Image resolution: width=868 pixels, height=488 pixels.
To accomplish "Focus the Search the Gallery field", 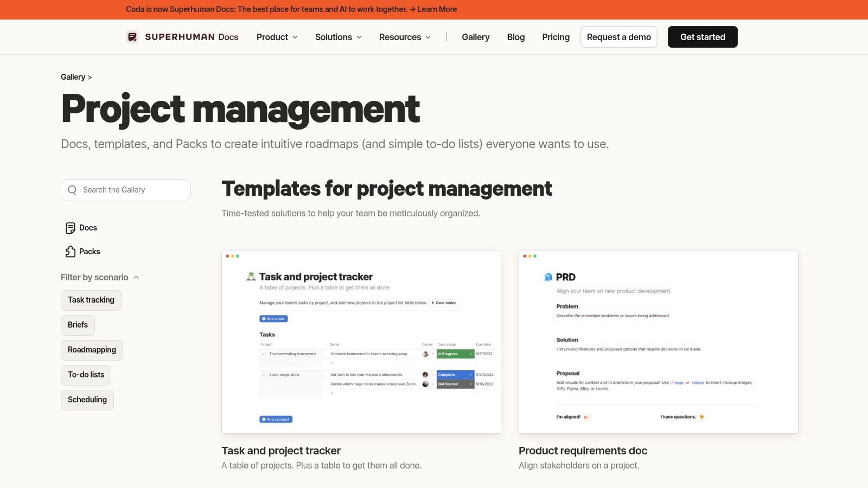I will 126,190.
